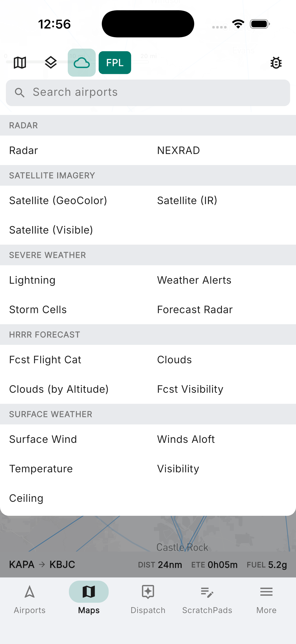Screen dimensions: 296x644
Task: Select the Maps tab icon
Action: [x=89, y=592]
